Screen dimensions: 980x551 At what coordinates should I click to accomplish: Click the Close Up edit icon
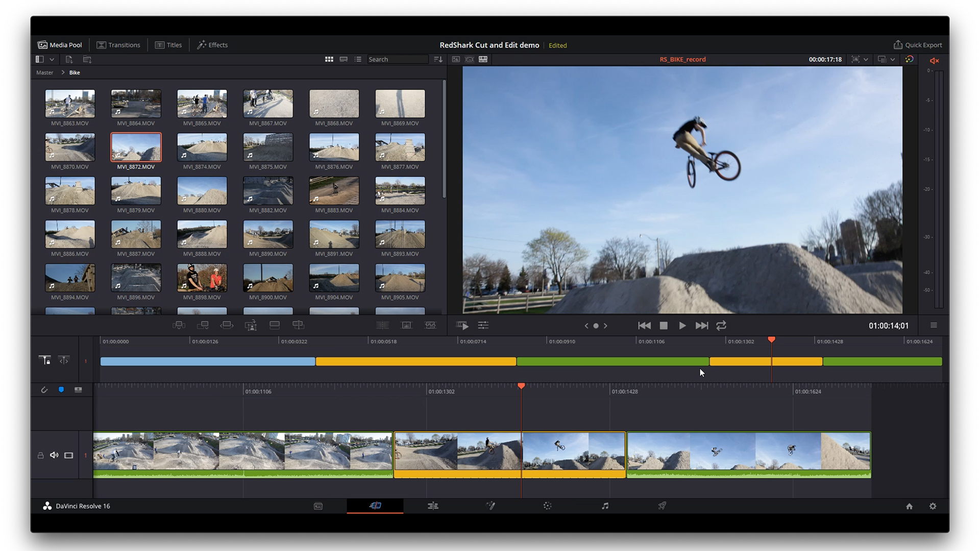click(251, 325)
